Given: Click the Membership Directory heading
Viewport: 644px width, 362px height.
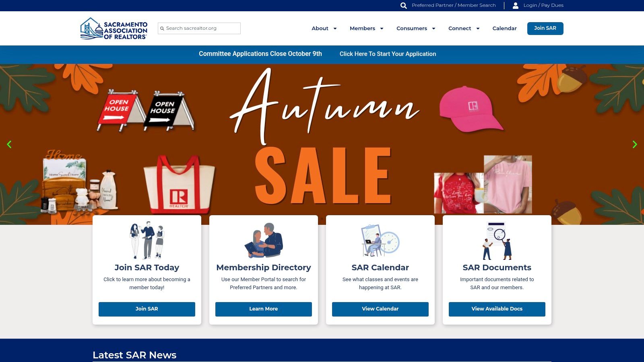Looking at the screenshot, I should (x=264, y=267).
